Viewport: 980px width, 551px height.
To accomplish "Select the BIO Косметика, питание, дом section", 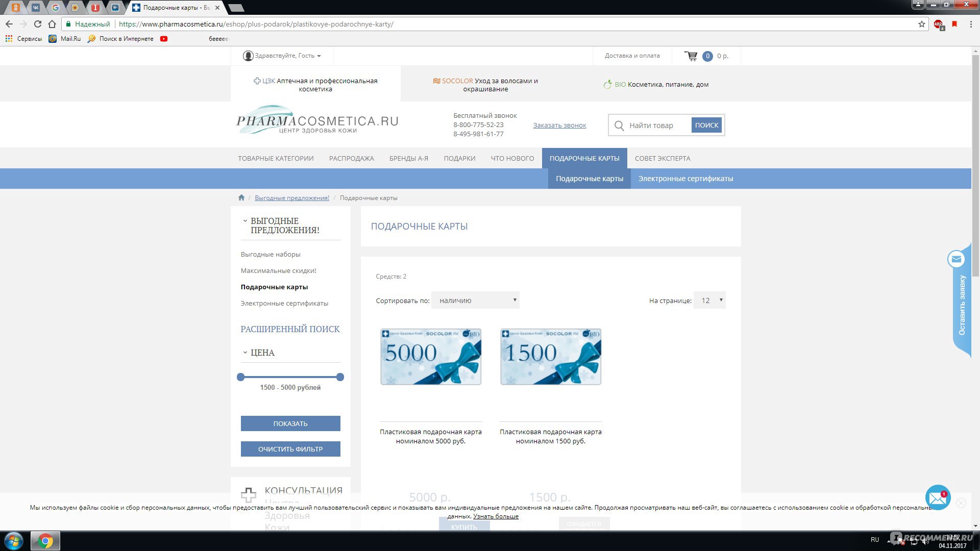I will tap(656, 85).
